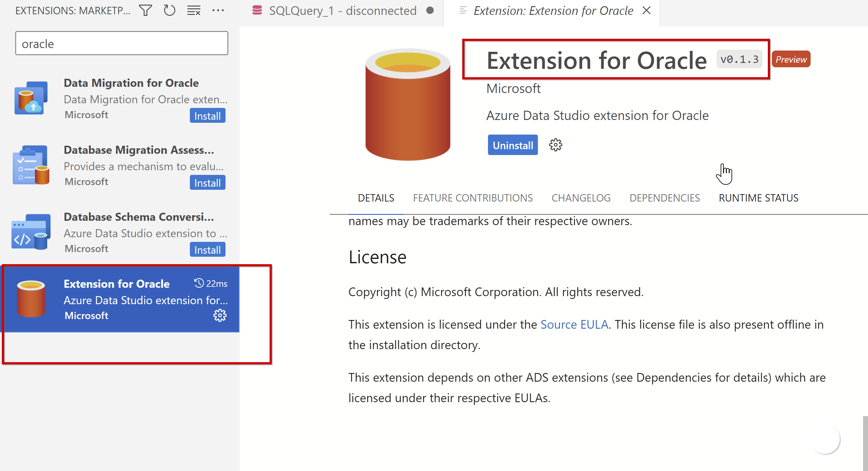Image resolution: width=868 pixels, height=471 pixels.
Task: Select Extension for Oracle list item title
Action: (x=117, y=284)
